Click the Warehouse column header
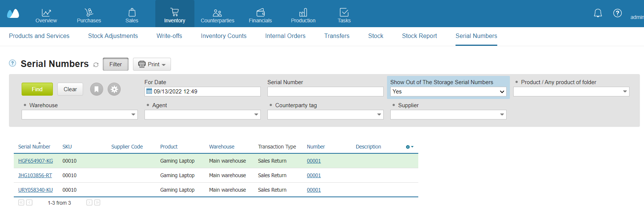This screenshot has height=214, width=644. tap(222, 147)
